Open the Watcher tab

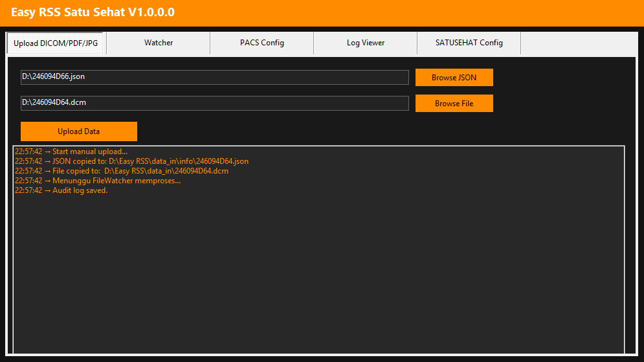click(x=159, y=43)
